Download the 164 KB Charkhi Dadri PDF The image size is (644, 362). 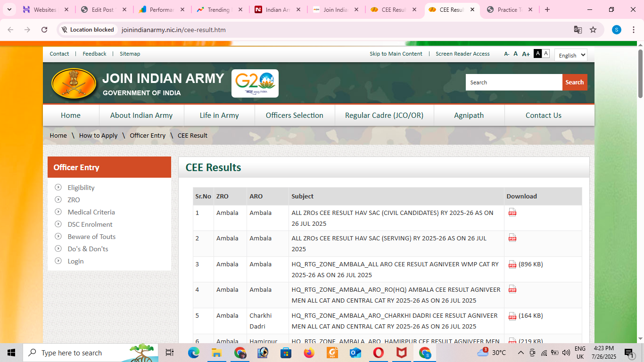coord(512,315)
